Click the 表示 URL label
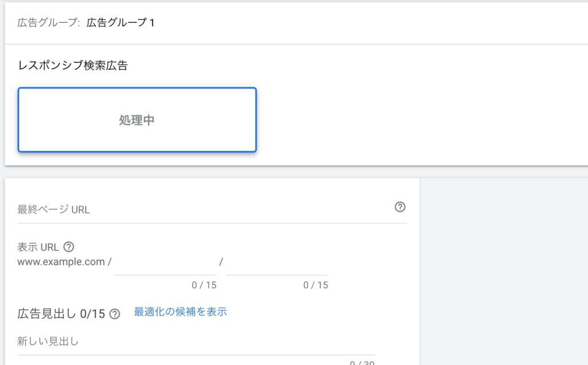The width and height of the screenshot is (588, 365). [x=38, y=247]
